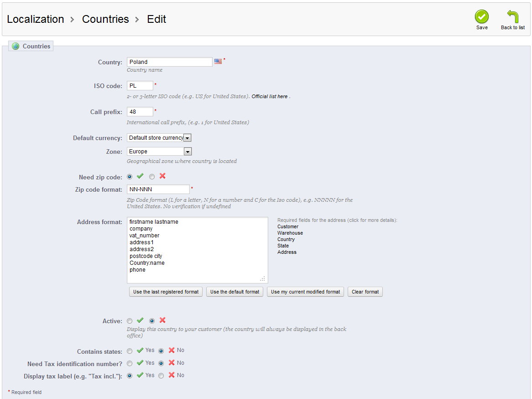Click green checkmark icon for Active

point(140,320)
